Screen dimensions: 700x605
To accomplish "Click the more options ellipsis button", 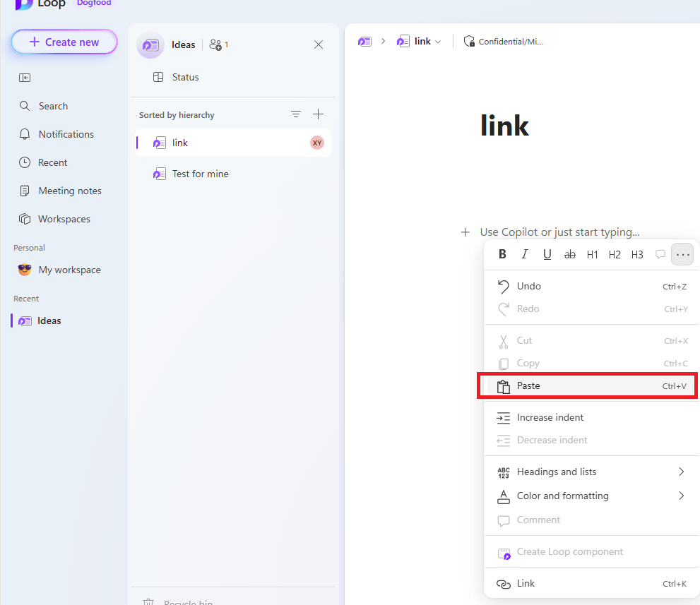I will click(682, 254).
